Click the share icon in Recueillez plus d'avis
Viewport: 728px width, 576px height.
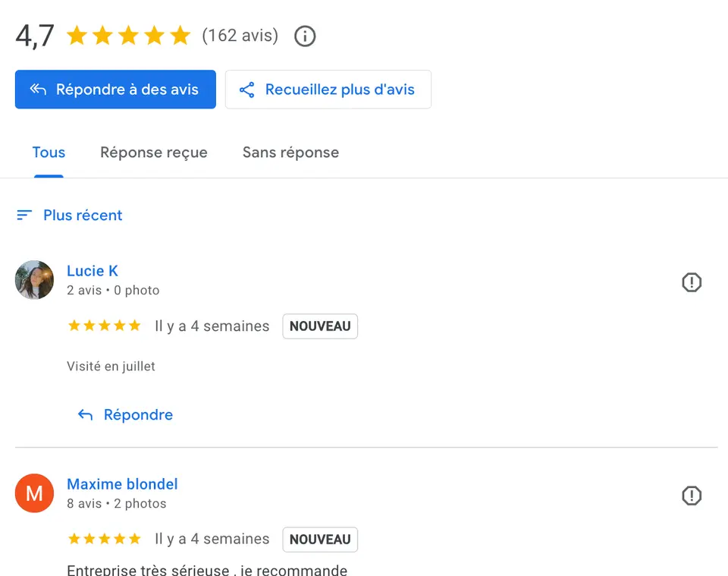(247, 90)
